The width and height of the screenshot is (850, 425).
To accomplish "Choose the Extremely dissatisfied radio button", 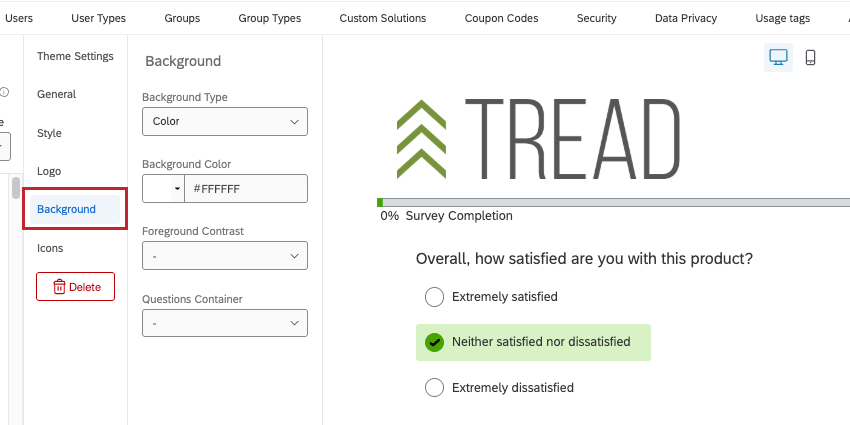I will tap(434, 387).
